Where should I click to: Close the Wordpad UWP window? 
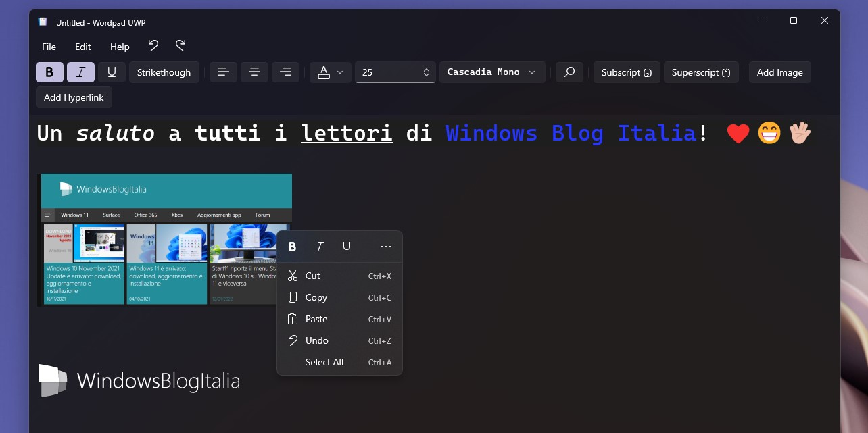click(825, 21)
